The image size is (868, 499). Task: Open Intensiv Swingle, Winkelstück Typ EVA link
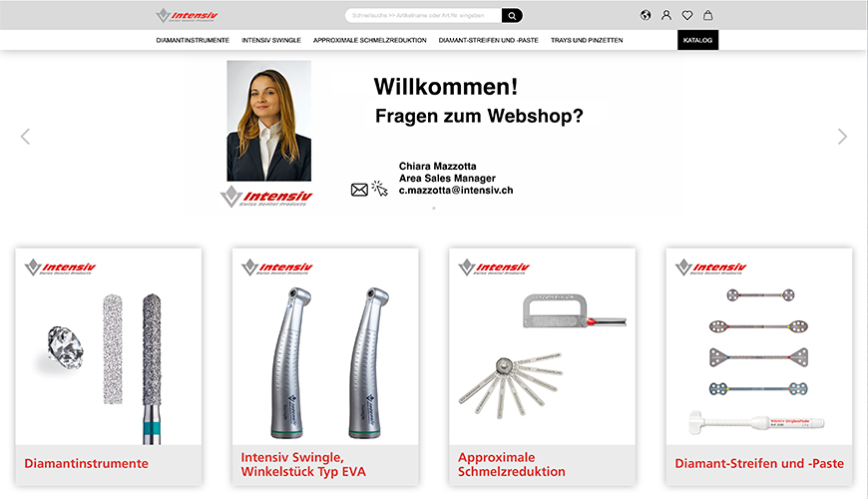tap(303, 465)
